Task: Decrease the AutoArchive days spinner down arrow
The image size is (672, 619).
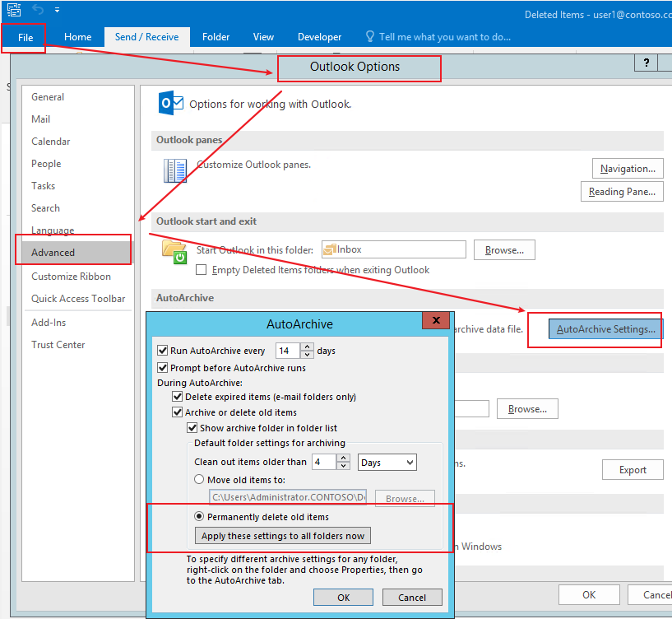Action: [x=307, y=355]
